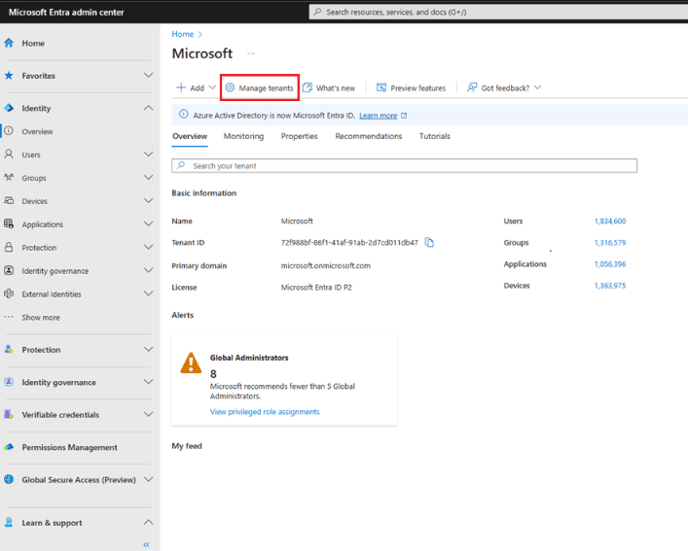Open the Tutorials tab
The image size is (688, 551).
(435, 136)
